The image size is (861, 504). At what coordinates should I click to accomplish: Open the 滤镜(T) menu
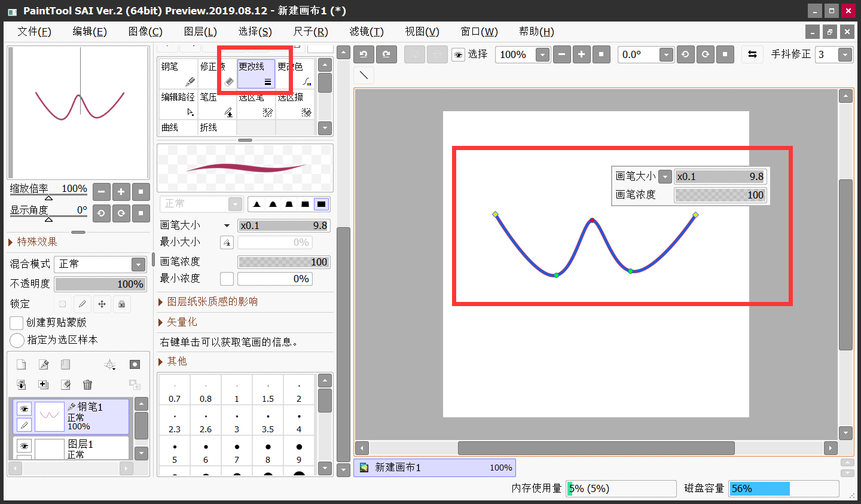pyautogui.click(x=367, y=32)
